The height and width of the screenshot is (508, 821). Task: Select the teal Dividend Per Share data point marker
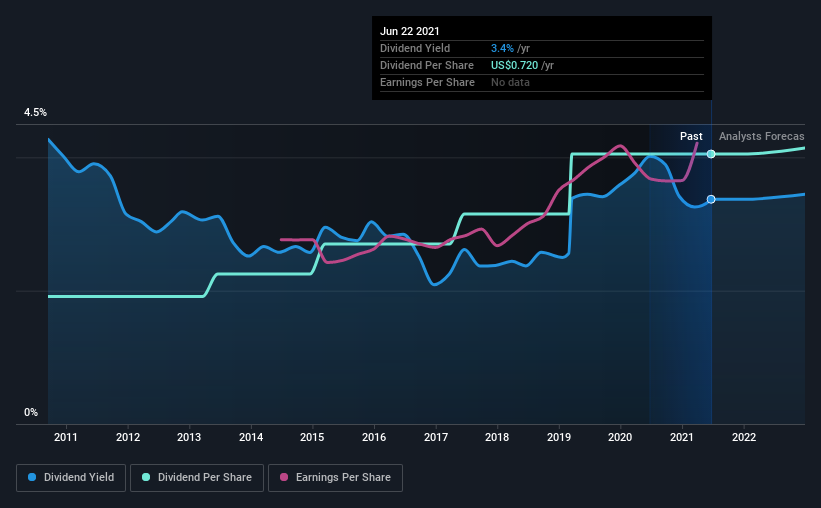coord(711,154)
